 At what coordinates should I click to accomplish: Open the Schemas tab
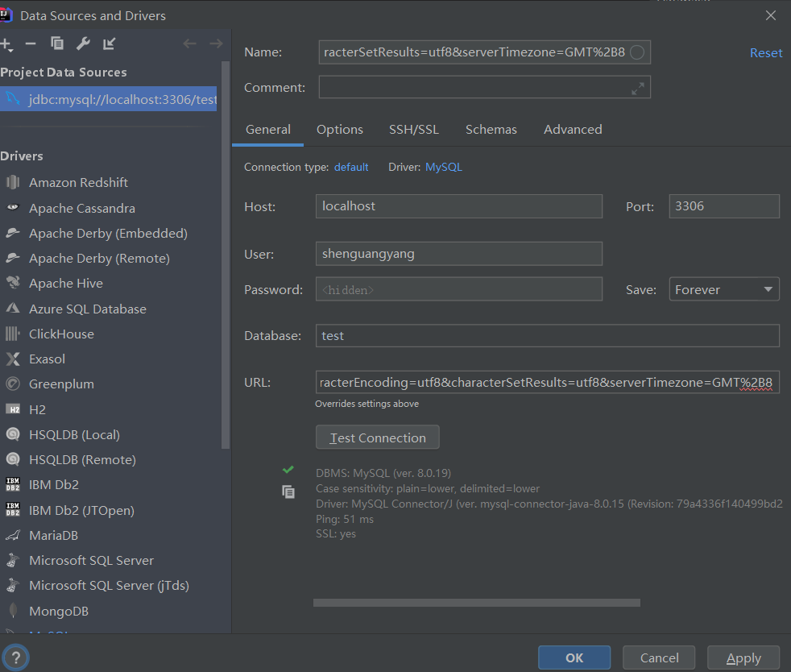tap(491, 130)
